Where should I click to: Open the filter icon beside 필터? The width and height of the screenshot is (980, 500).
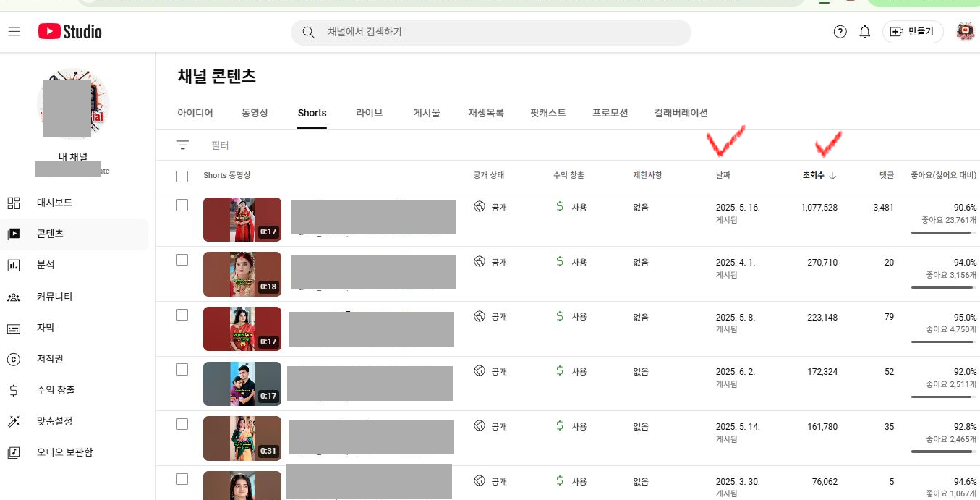183,145
